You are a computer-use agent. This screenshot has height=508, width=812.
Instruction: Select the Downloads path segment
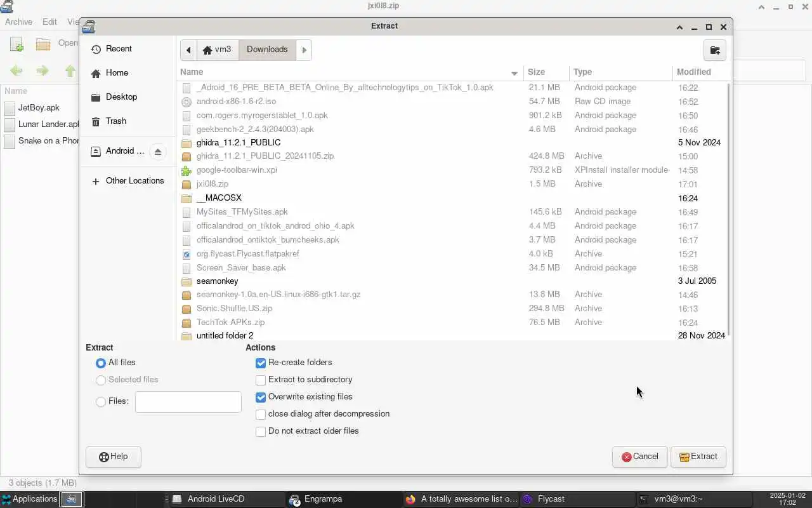(x=267, y=50)
